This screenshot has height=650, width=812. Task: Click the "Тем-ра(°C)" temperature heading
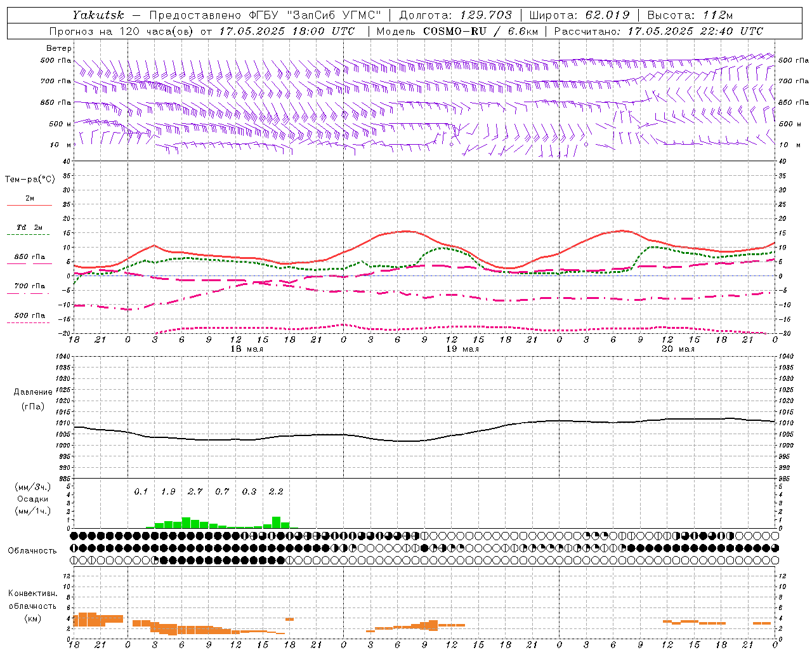click(x=30, y=180)
